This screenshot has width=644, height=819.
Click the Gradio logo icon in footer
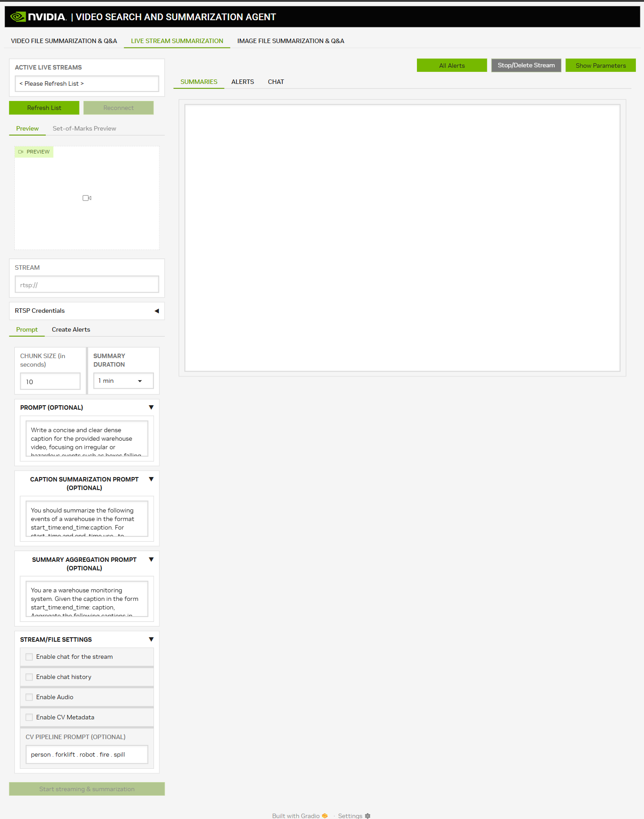pos(324,815)
